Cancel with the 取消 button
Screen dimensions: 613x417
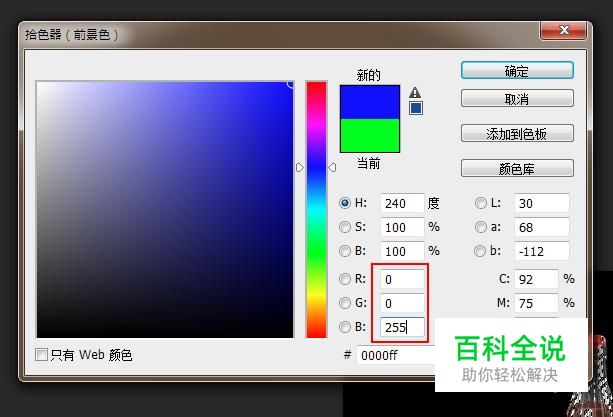pyautogui.click(x=517, y=98)
